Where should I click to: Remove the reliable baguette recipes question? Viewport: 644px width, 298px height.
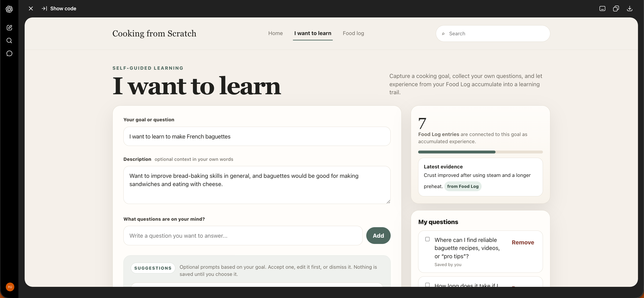coord(523,242)
